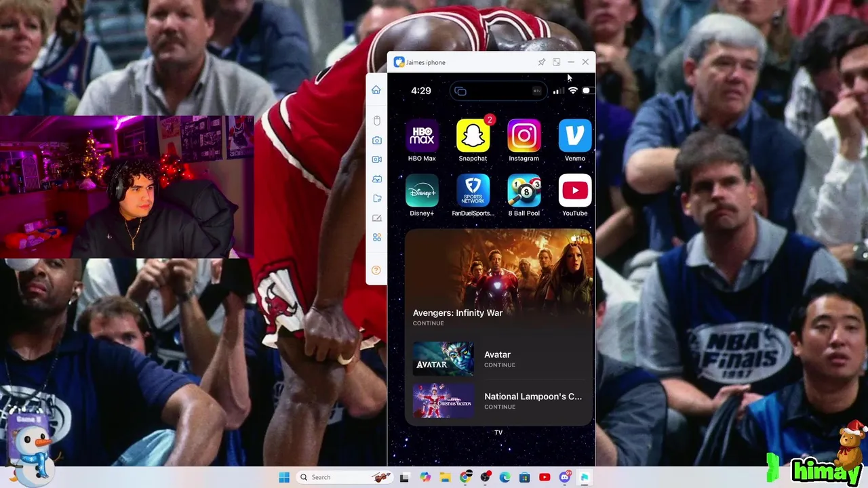868x488 pixels.
Task: Select the mirroring app in the taskbar
Action: click(584, 477)
